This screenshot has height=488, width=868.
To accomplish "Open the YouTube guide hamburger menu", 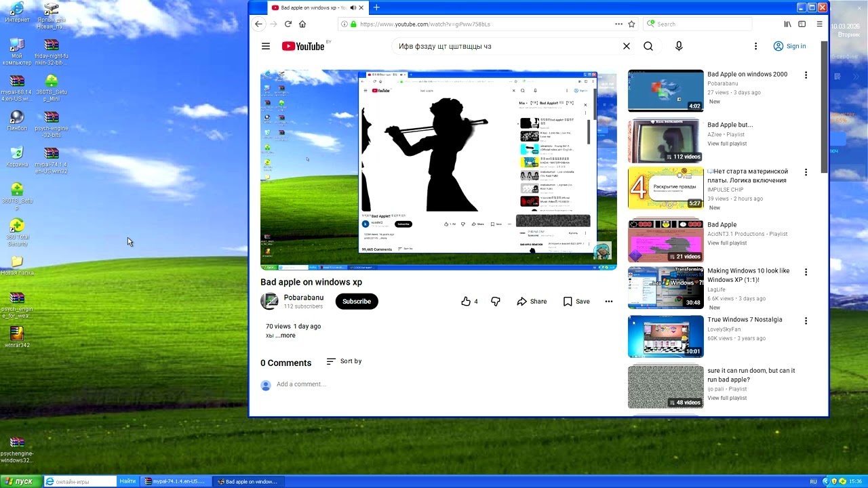I will pyautogui.click(x=266, y=46).
